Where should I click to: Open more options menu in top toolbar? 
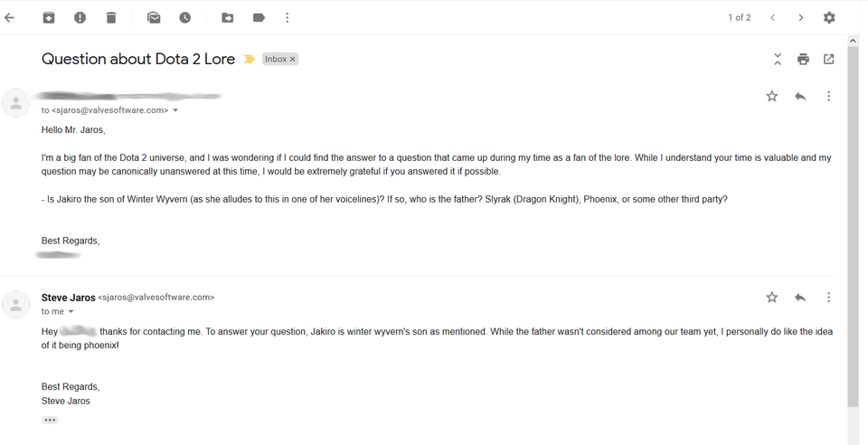tap(287, 18)
